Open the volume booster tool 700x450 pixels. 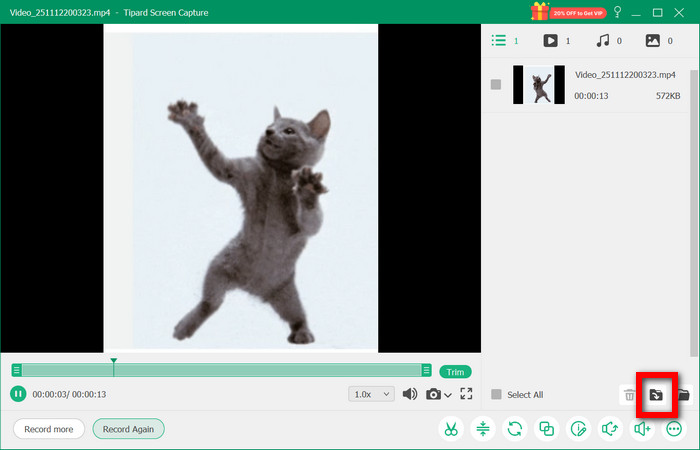[642, 429]
